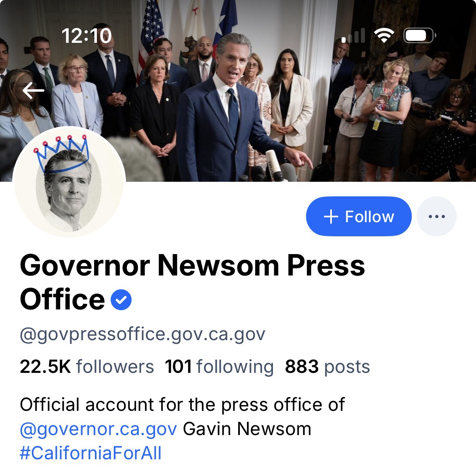This screenshot has width=476, height=469.
Task: Tap the 12:10 clock in status bar
Action: pos(86,36)
